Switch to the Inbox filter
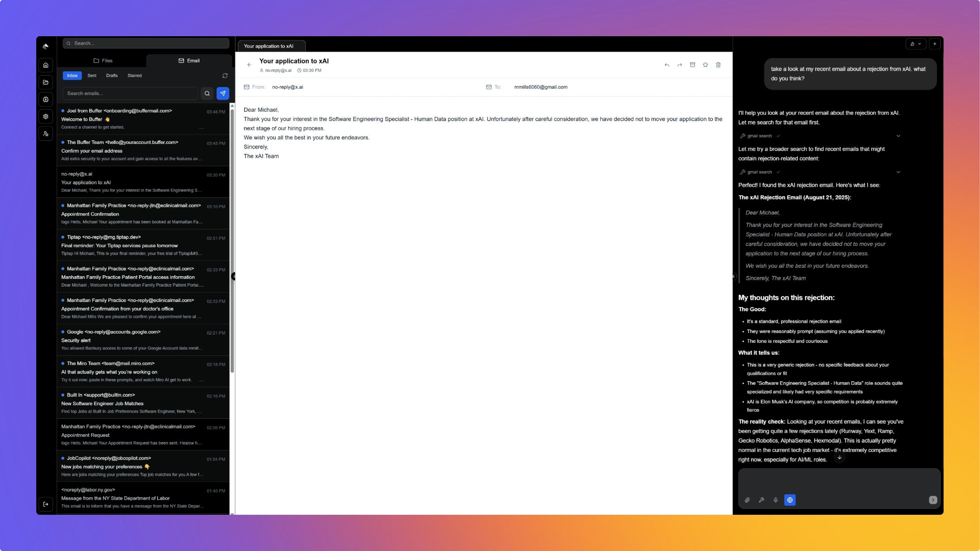The image size is (980, 551). pyautogui.click(x=72, y=76)
